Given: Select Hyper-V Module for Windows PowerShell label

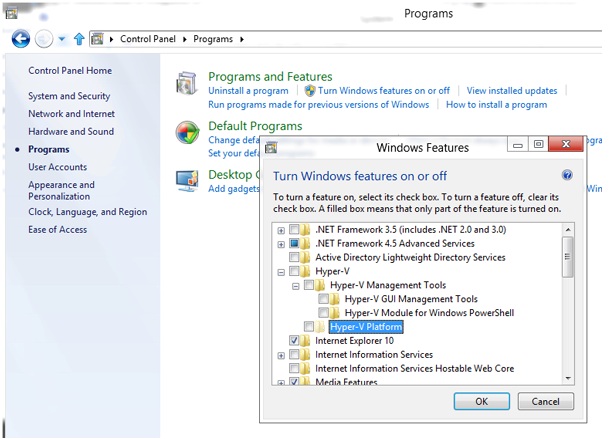Looking at the screenshot, I should click(x=429, y=313).
